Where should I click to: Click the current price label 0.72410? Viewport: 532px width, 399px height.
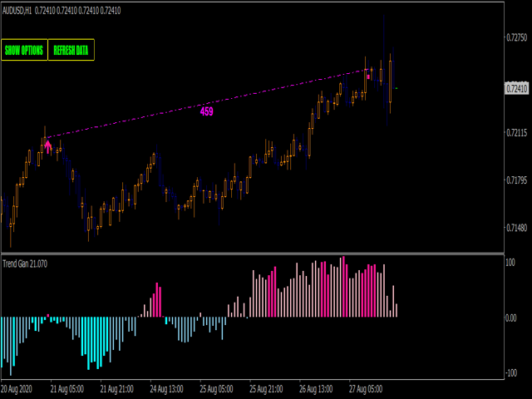pos(517,89)
